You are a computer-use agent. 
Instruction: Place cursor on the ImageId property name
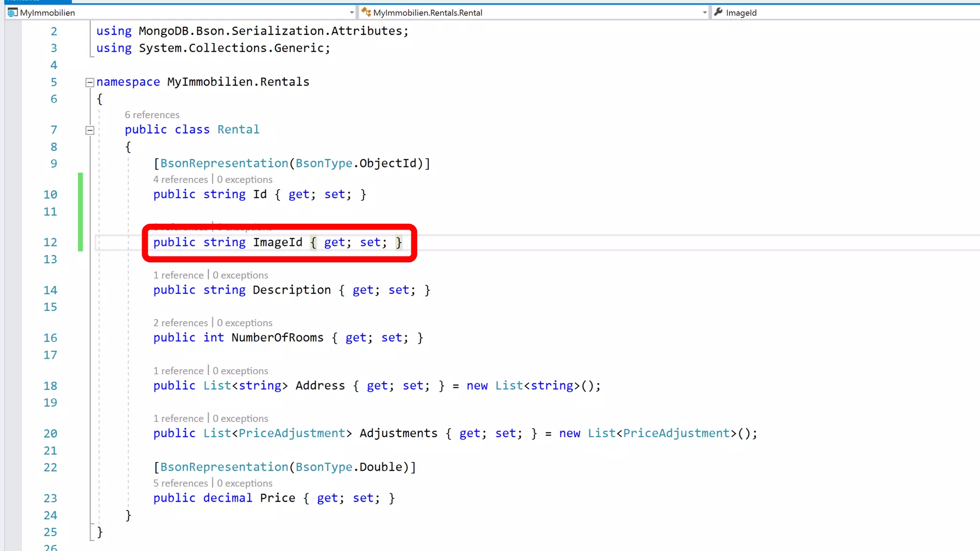pyautogui.click(x=278, y=242)
